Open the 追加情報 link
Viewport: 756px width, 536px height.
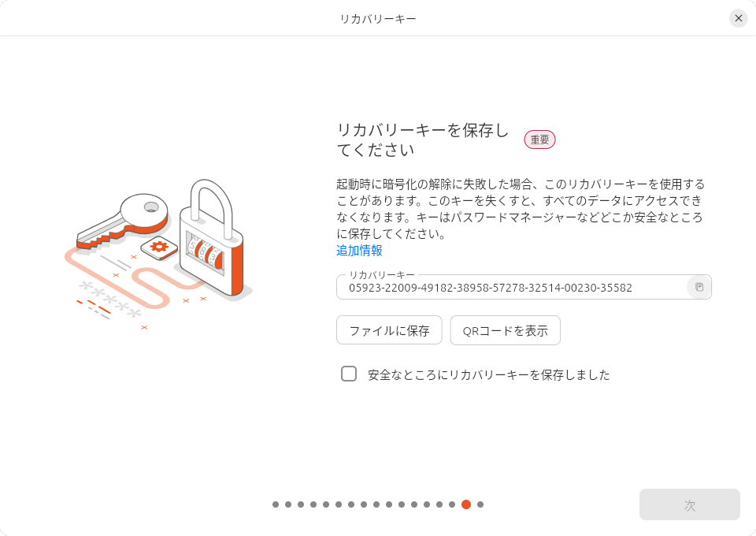point(359,251)
